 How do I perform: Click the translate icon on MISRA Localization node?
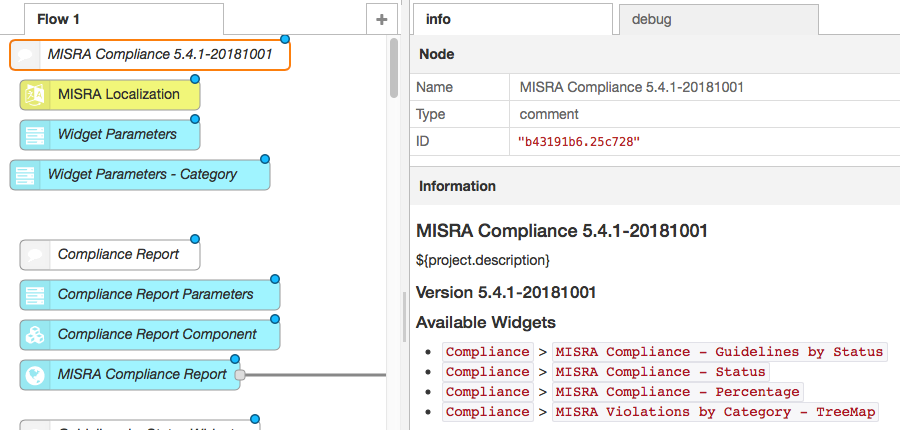pyautogui.click(x=35, y=95)
